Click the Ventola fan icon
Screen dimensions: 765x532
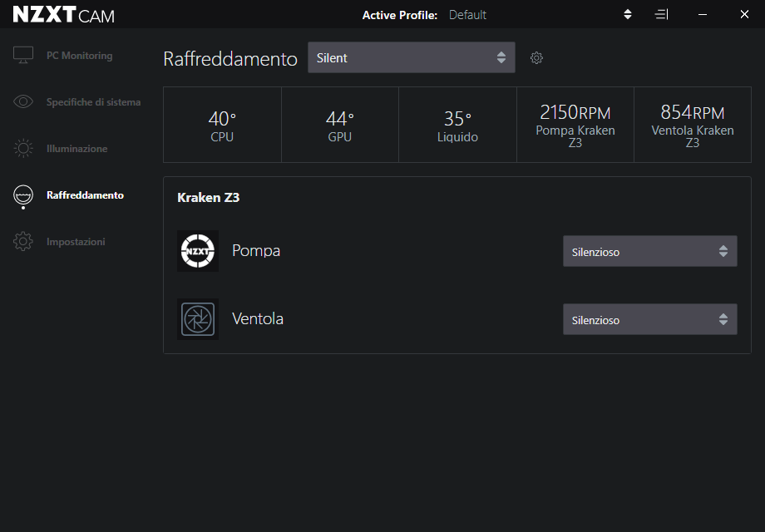[198, 319]
